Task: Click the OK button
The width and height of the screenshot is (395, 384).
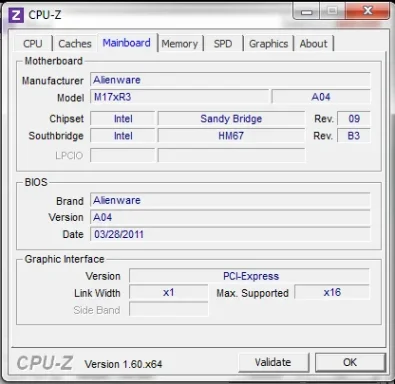Action: click(x=350, y=362)
